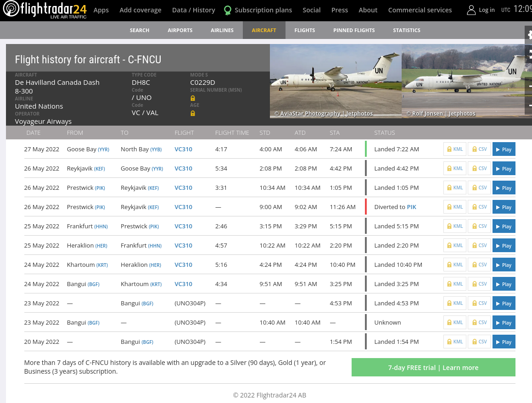The width and height of the screenshot is (532, 403).
Task: Open the settings gear icon
Action: [529, 34]
